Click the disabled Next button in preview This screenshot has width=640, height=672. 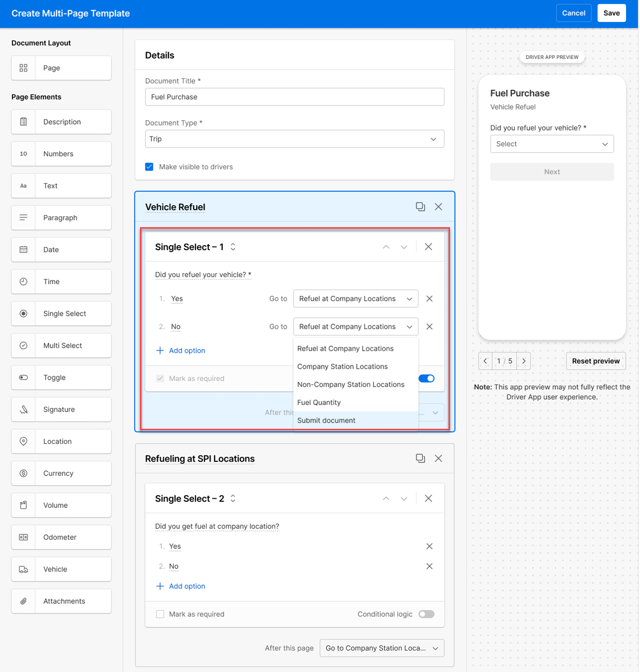tap(552, 172)
